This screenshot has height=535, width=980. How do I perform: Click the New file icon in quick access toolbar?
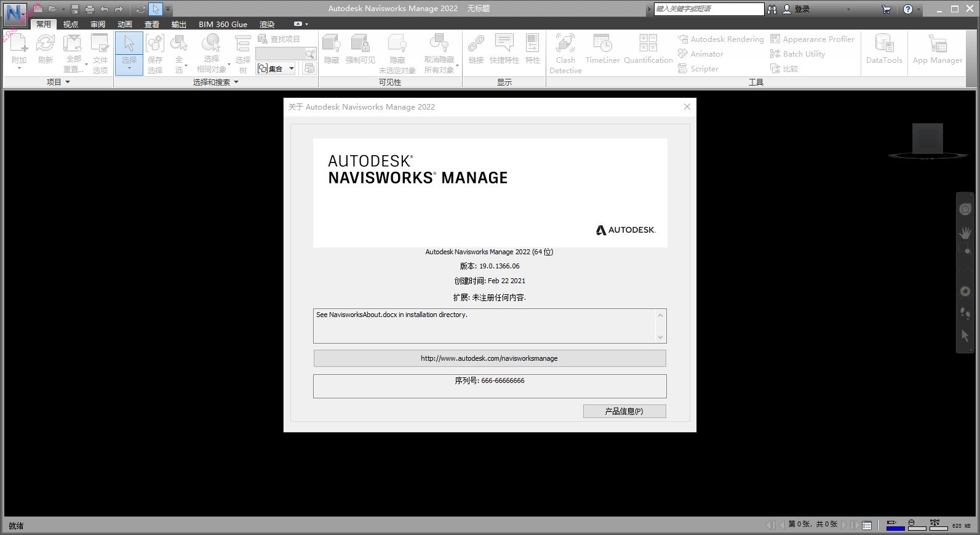tap(38, 9)
